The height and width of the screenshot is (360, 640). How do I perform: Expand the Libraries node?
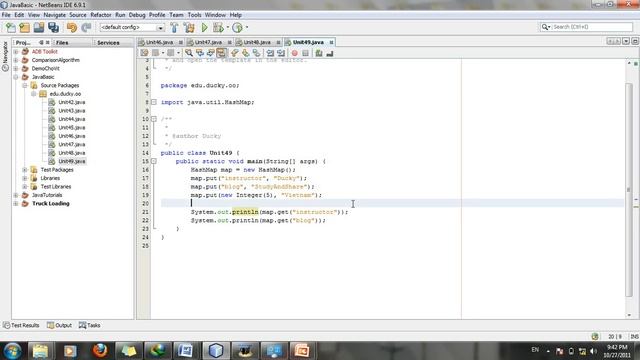[25, 178]
